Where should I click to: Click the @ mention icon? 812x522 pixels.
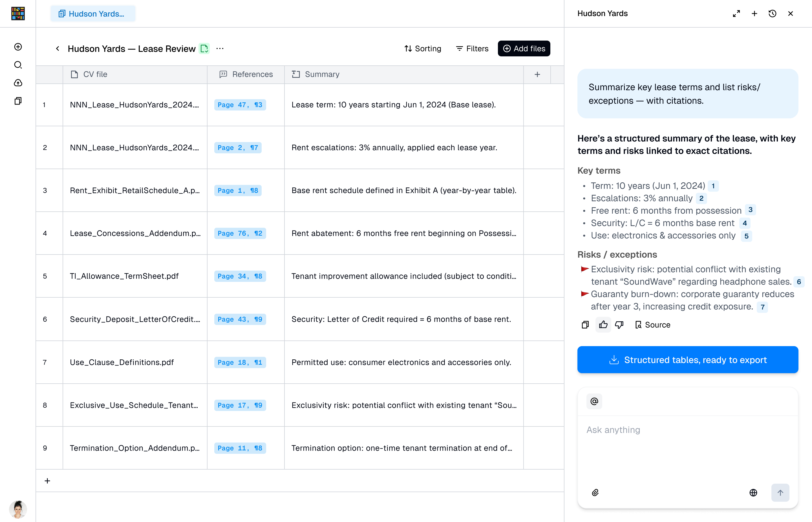tap(594, 401)
